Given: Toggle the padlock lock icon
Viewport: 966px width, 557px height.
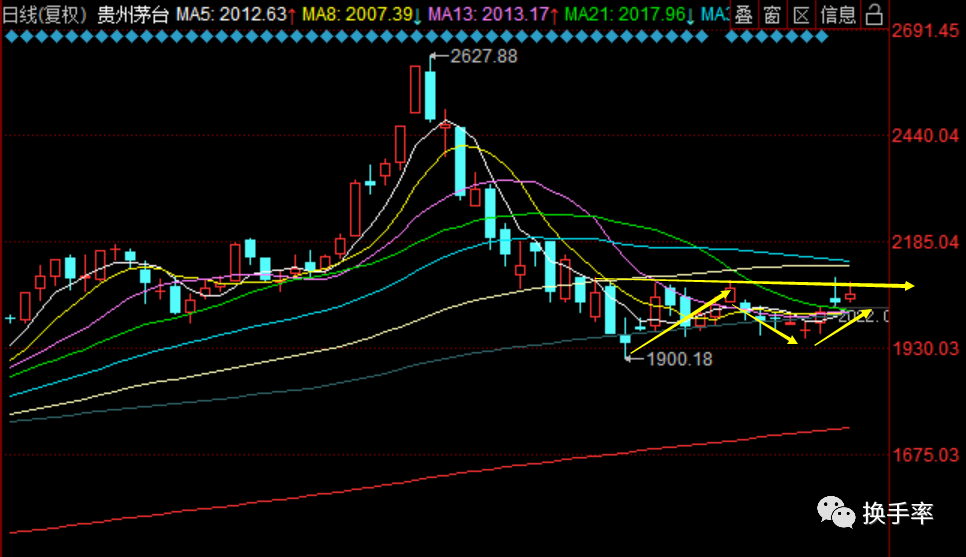Looking at the screenshot, I should tap(873, 14).
